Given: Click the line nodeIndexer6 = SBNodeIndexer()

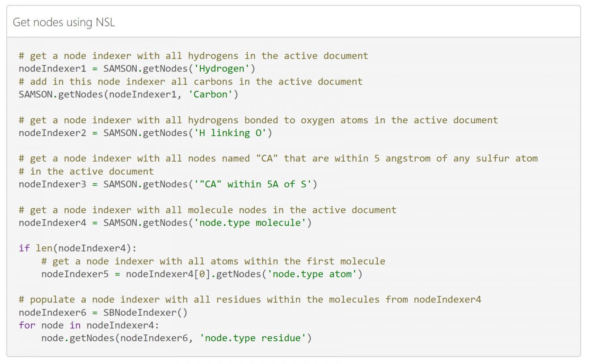Looking at the screenshot, I should point(103,313).
